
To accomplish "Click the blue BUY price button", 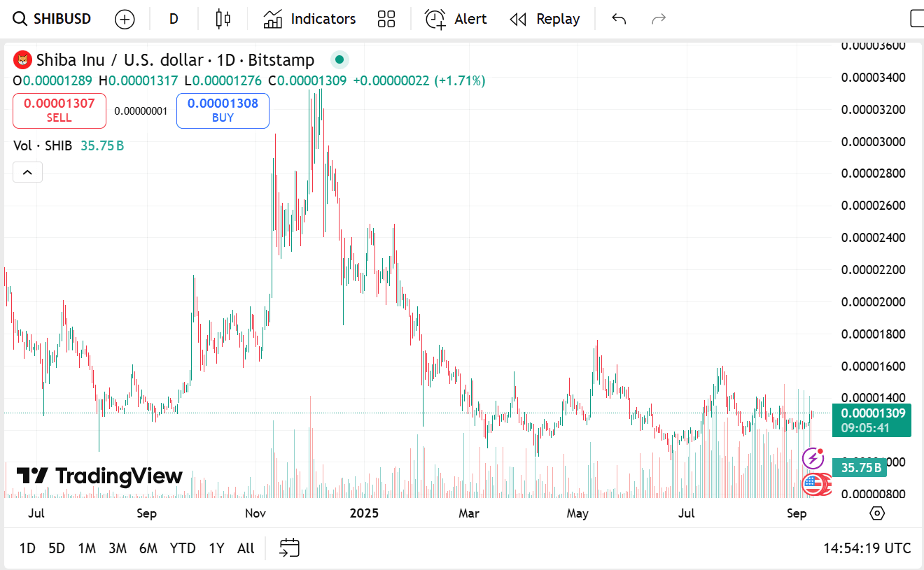I will [x=223, y=111].
